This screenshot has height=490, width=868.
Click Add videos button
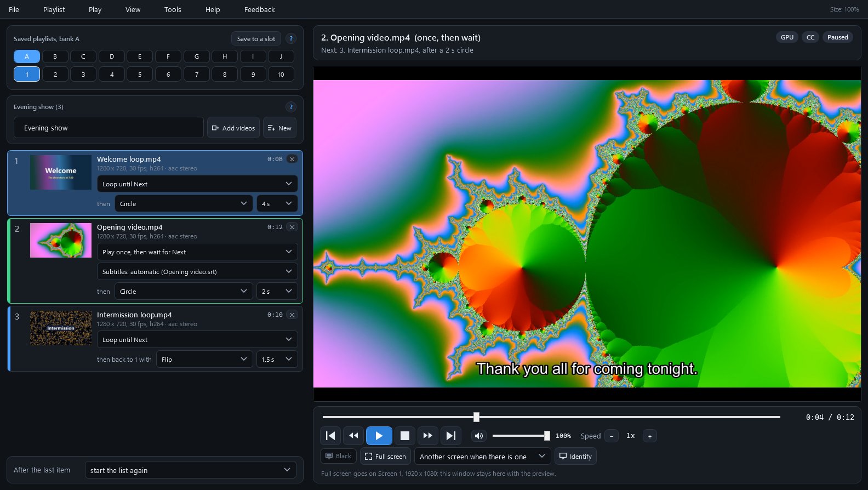pyautogui.click(x=233, y=128)
